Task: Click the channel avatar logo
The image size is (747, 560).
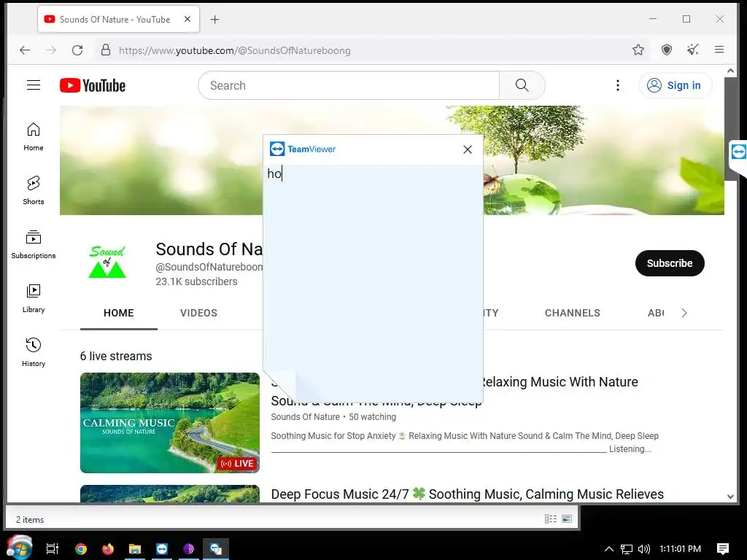Action: tap(107, 262)
